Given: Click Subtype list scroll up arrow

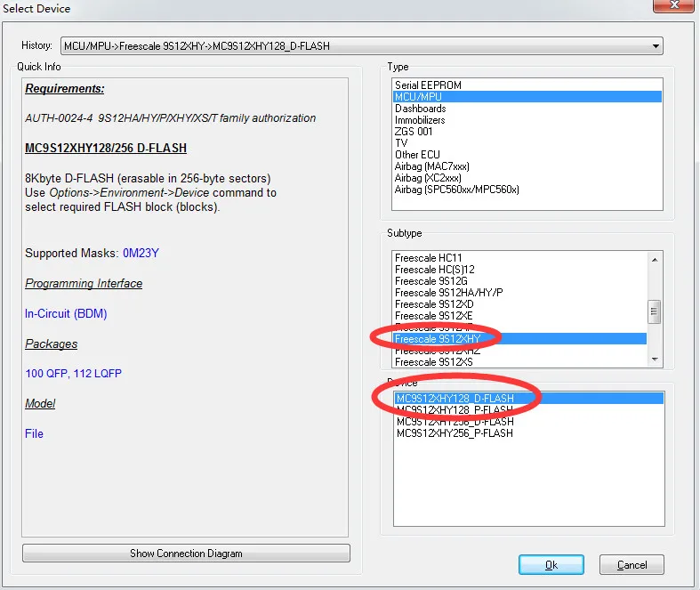Looking at the screenshot, I should [655, 260].
